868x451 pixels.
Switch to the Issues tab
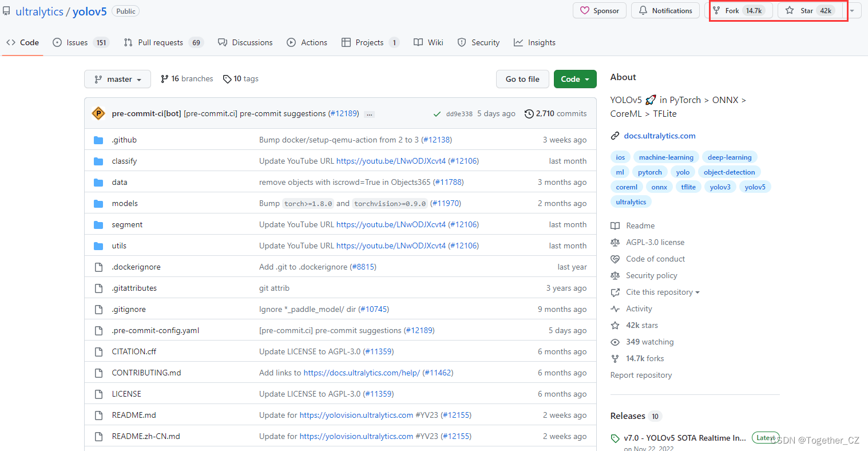click(x=80, y=42)
